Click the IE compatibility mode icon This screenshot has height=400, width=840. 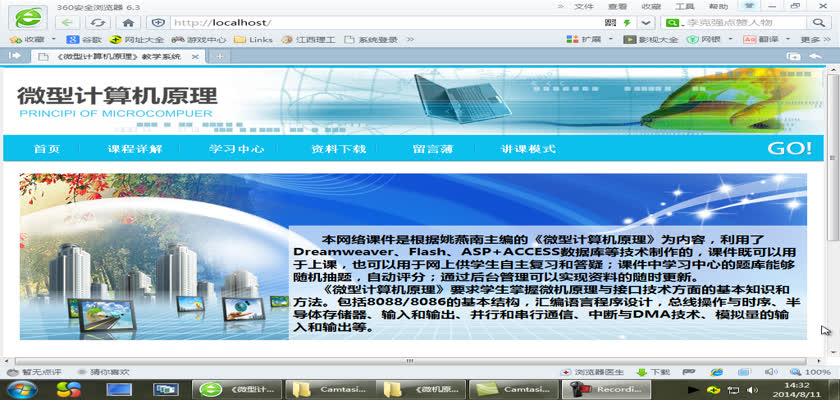(717, 372)
